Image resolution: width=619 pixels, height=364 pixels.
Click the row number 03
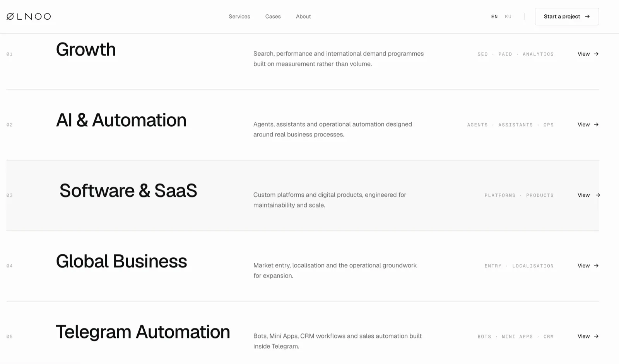[10, 196]
